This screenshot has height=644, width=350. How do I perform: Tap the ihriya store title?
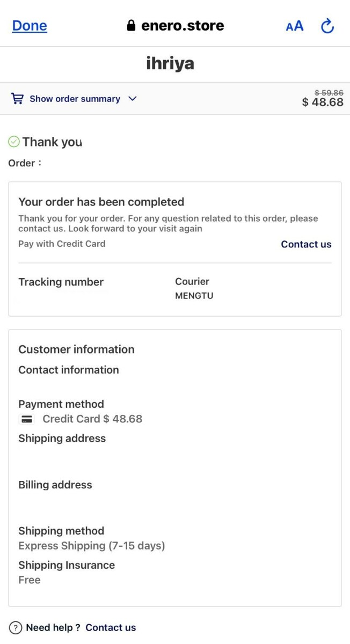[170, 64]
